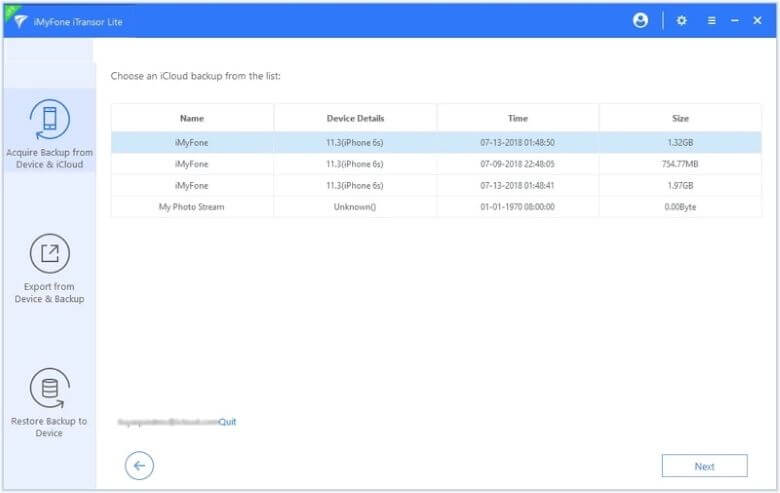Click the Quit link
This screenshot has width=780, height=493.
pos(227,422)
